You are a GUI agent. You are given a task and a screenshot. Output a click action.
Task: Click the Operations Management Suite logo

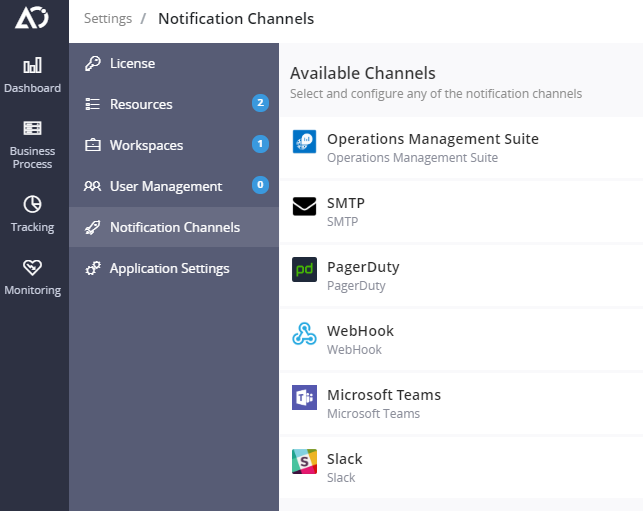[x=304, y=141]
